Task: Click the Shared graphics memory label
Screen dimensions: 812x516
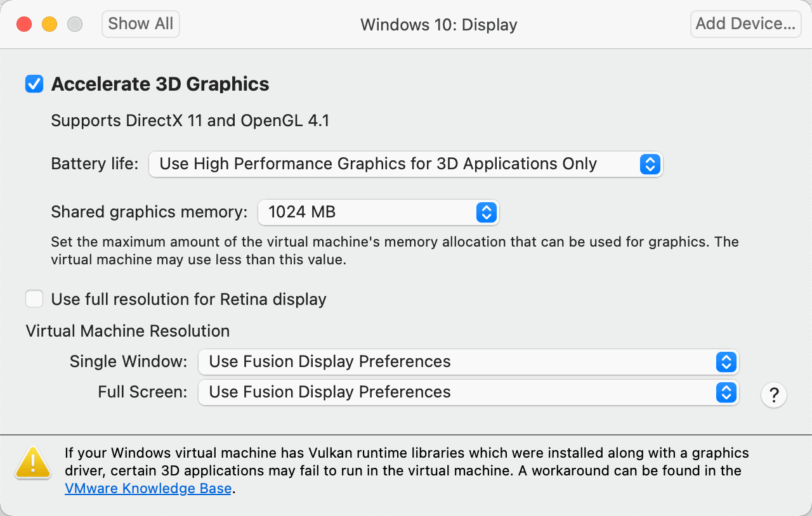Action: (149, 212)
